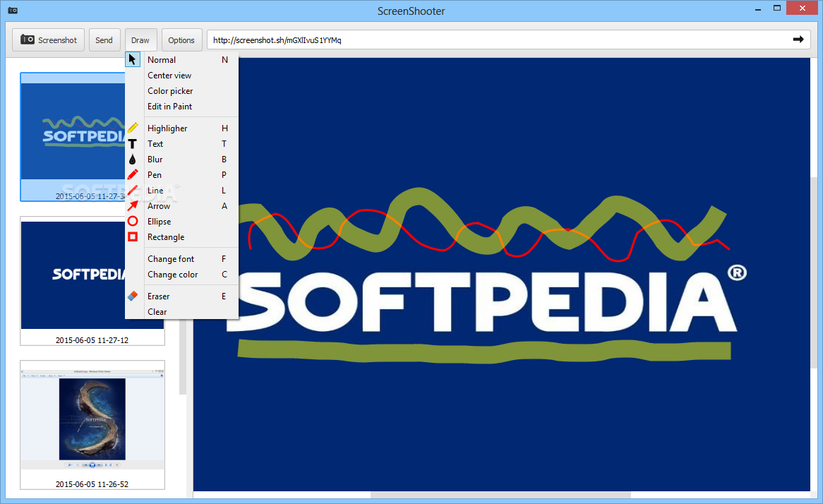Close the ScreenShooter window

(802, 8)
